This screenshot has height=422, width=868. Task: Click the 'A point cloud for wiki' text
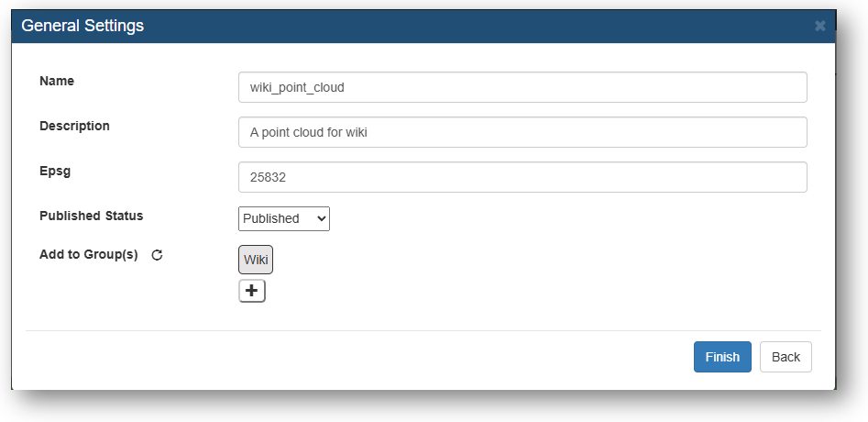(309, 132)
